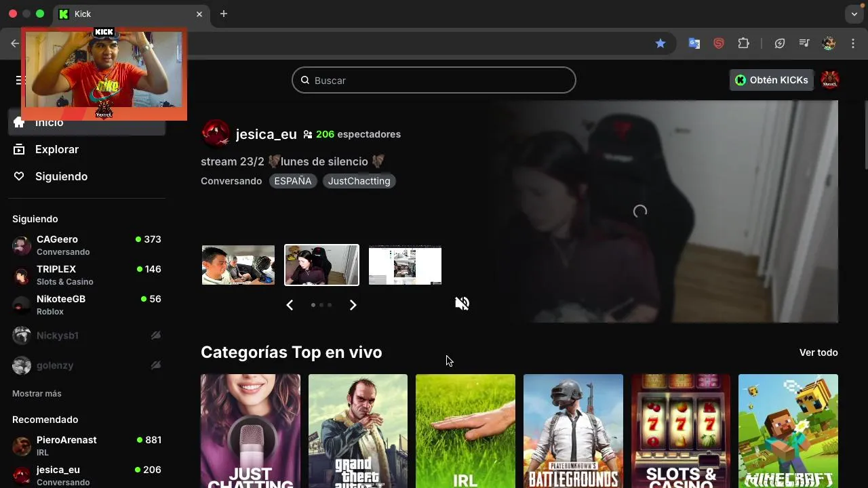868x488 pixels.
Task: Click the Conversando category label
Action: pos(231,181)
